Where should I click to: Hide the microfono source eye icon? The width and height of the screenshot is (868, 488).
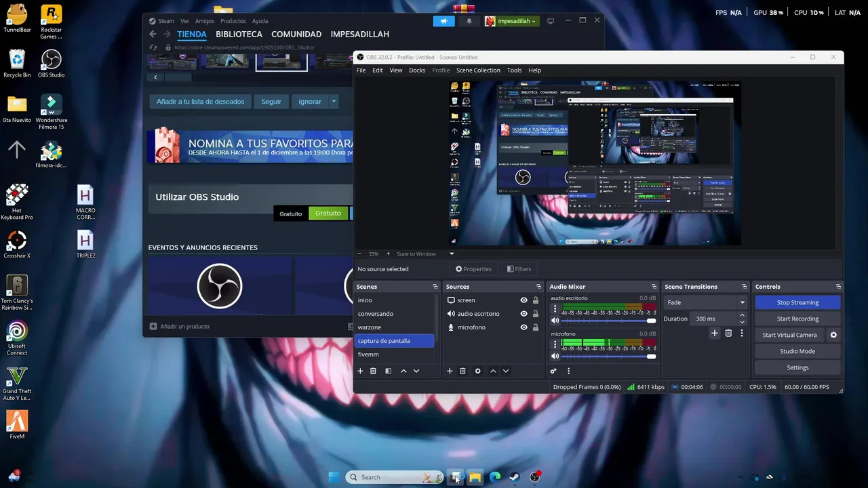pyautogui.click(x=524, y=327)
